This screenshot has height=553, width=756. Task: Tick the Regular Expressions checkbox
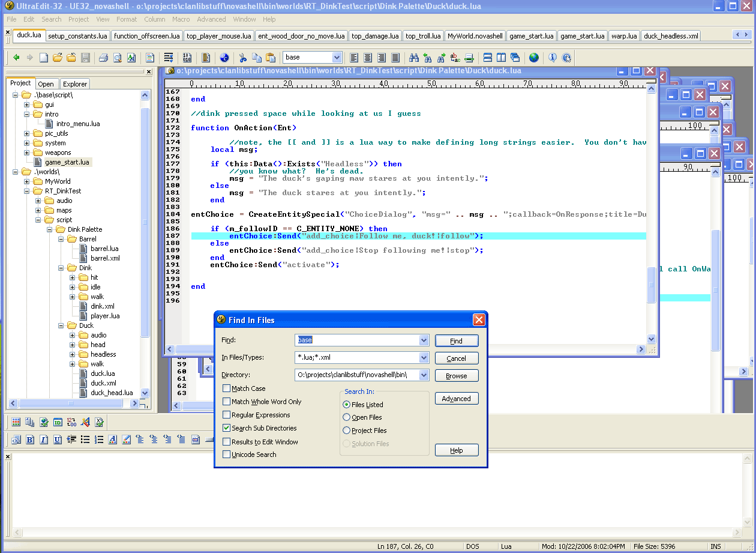(226, 415)
